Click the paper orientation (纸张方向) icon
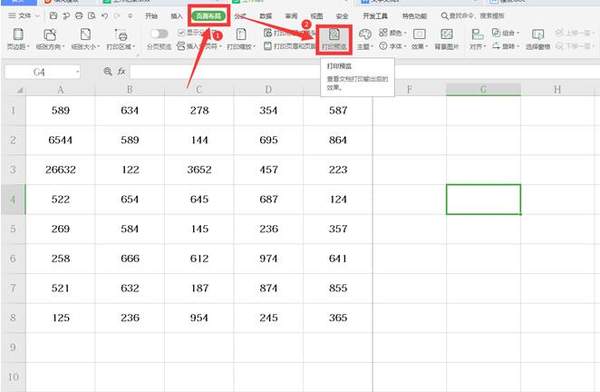 pos(50,39)
